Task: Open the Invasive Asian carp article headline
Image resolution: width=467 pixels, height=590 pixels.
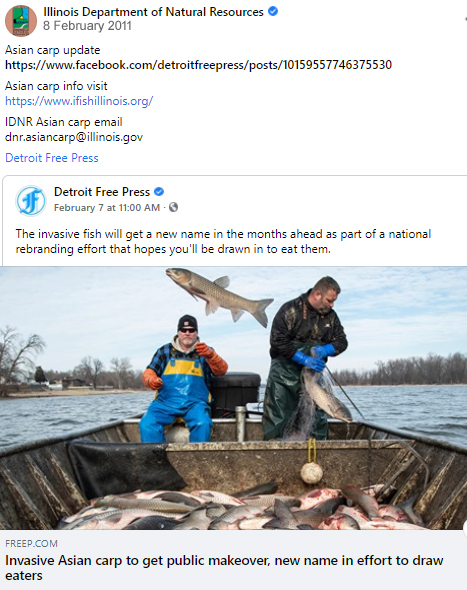Action: 224,568
